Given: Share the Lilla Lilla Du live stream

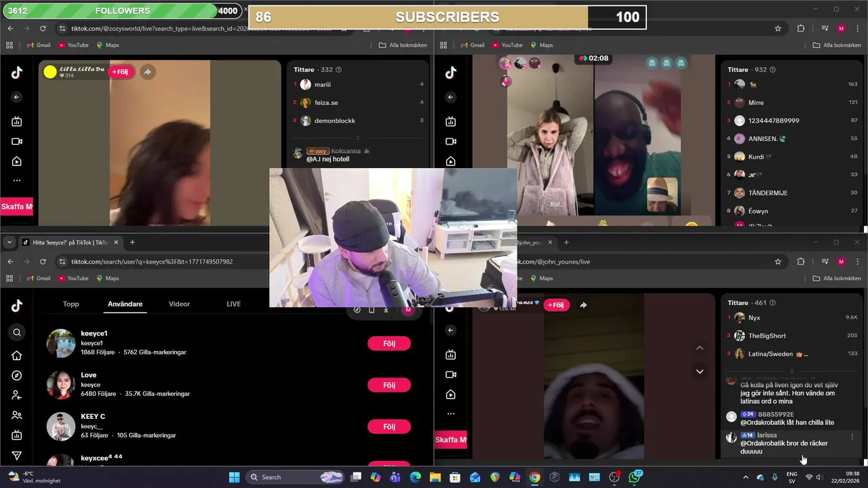Looking at the screenshot, I should coord(147,72).
